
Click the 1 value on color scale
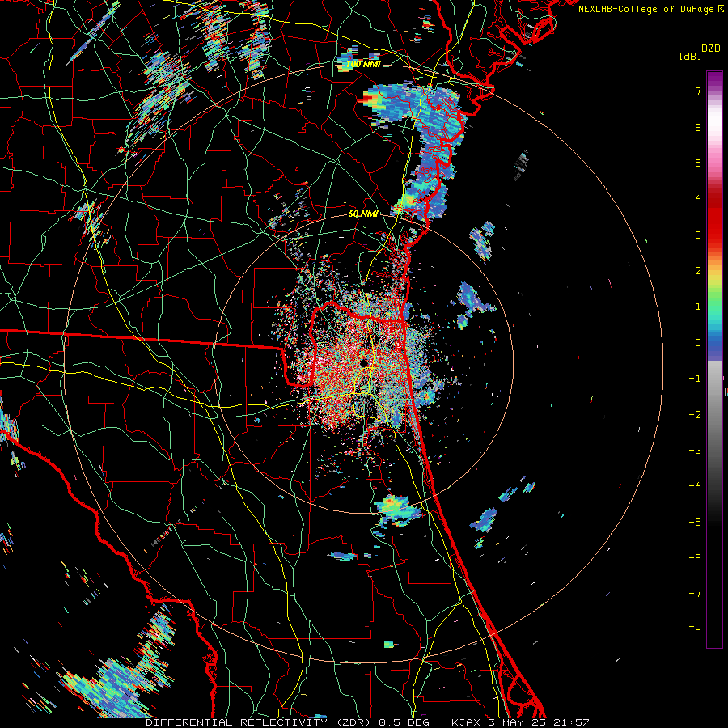[698, 307]
